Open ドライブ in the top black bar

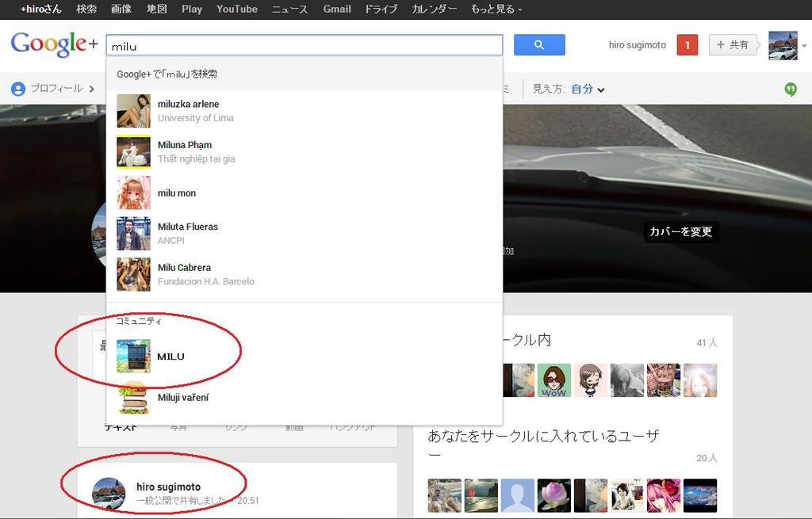tap(381, 9)
